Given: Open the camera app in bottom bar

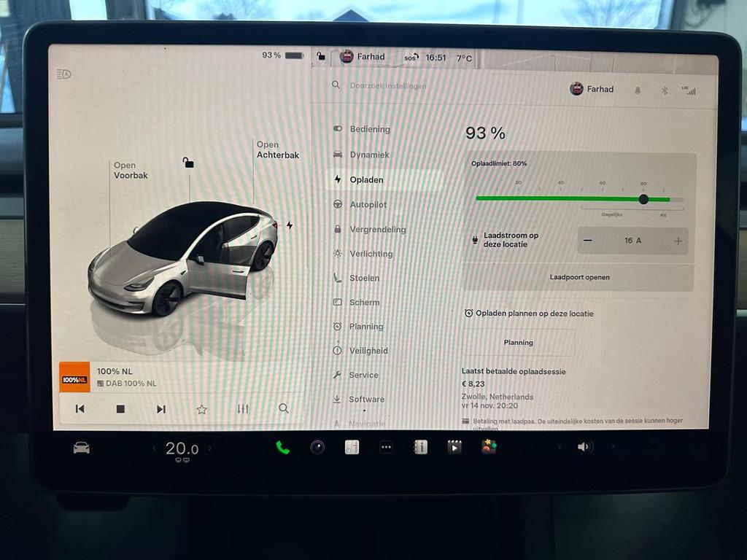Looking at the screenshot, I should (x=317, y=448).
